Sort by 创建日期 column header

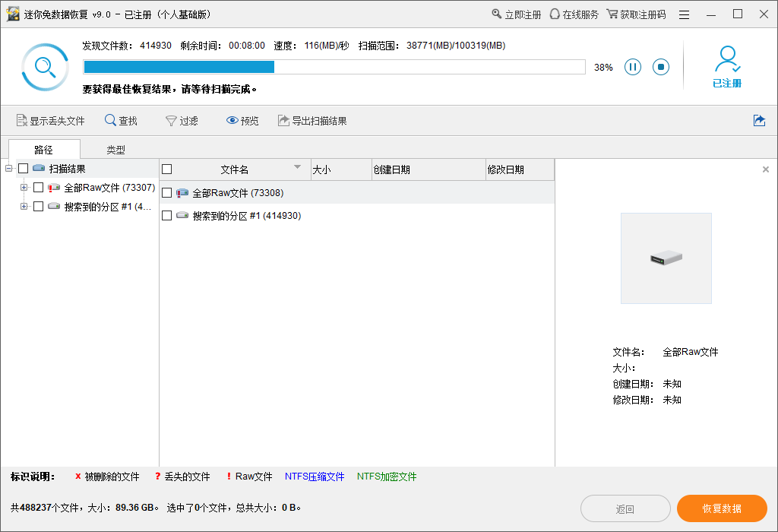point(429,169)
